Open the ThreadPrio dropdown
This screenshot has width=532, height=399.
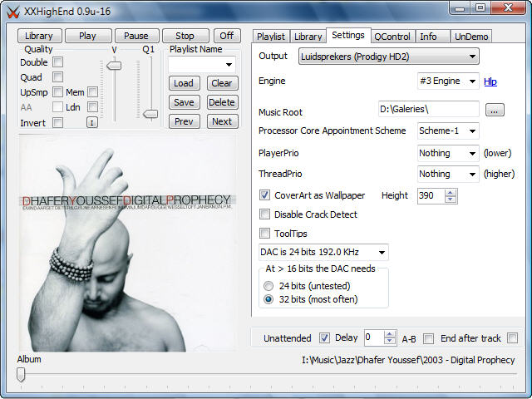click(448, 174)
